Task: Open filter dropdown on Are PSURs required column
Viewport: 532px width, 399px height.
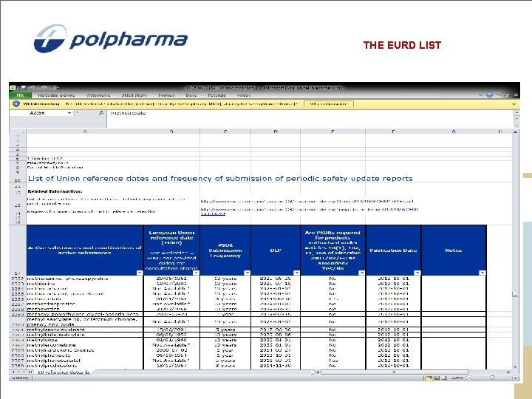Action: click(361, 273)
